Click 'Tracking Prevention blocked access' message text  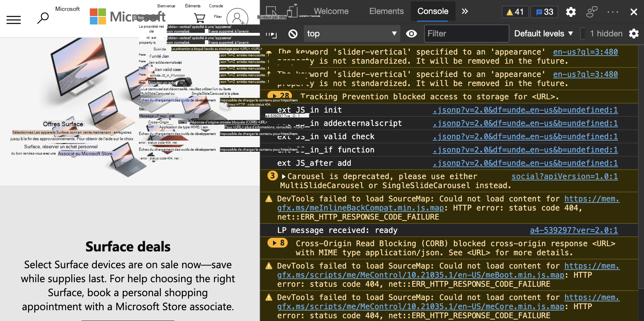click(429, 97)
